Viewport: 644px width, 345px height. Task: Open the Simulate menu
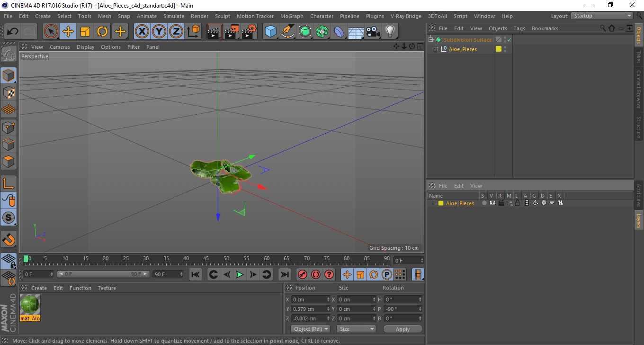[174, 16]
